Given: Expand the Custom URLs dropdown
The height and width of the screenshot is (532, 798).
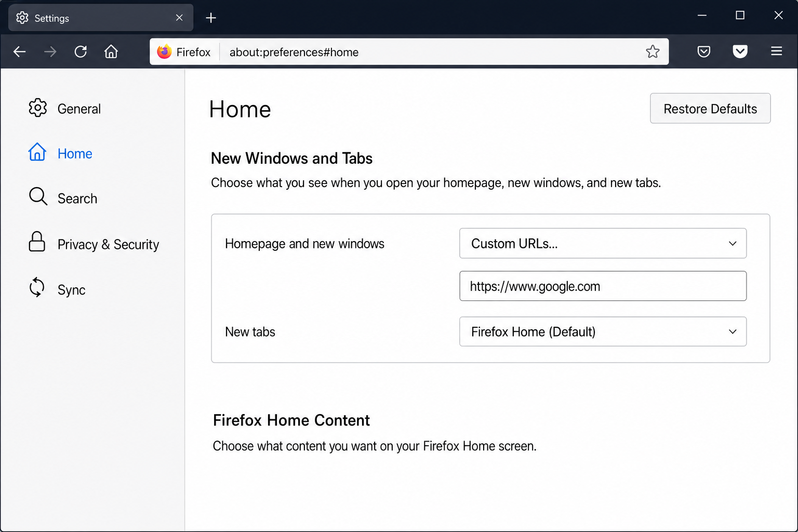Looking at the screenshot, I should tap(603, 243).
